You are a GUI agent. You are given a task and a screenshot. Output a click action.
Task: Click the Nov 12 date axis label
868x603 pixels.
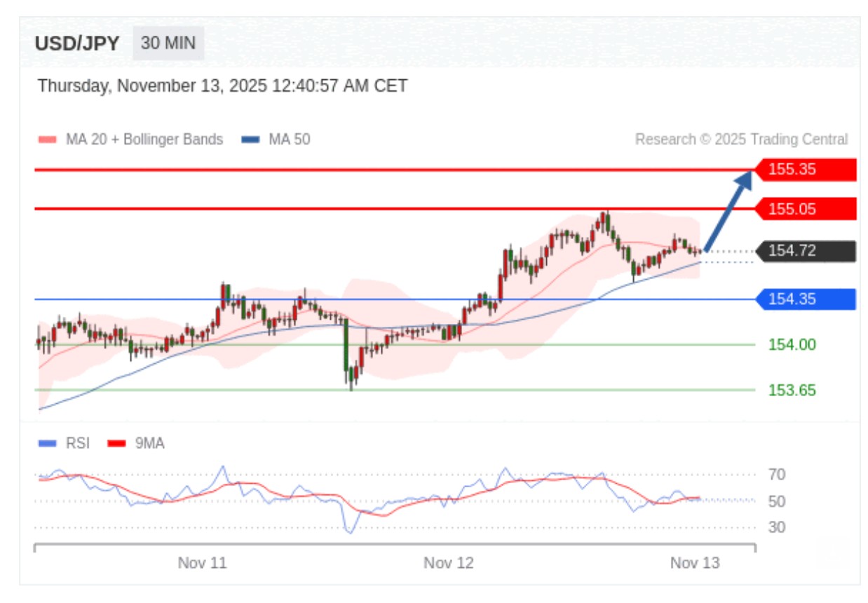coord(449,563)
